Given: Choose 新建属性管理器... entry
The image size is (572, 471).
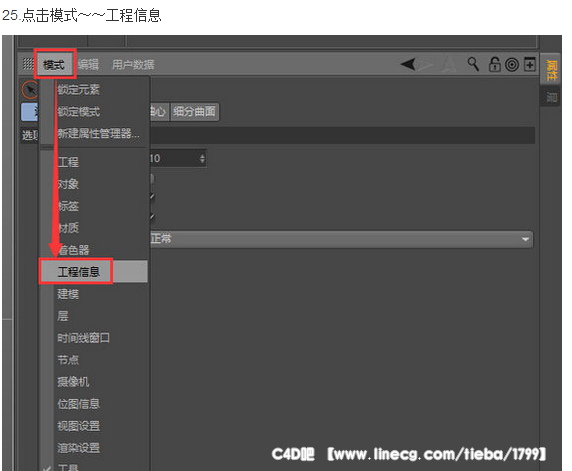Looking at the screenshot, I should tap(98, 133).
